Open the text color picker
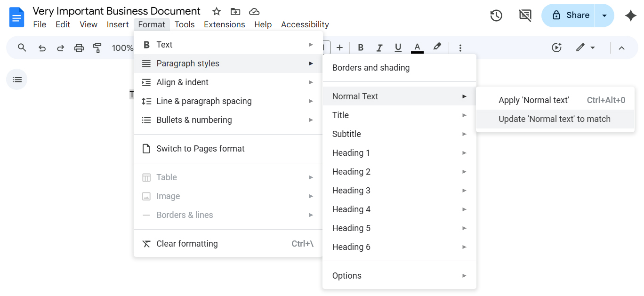644x296 pixels. (417, 48)
